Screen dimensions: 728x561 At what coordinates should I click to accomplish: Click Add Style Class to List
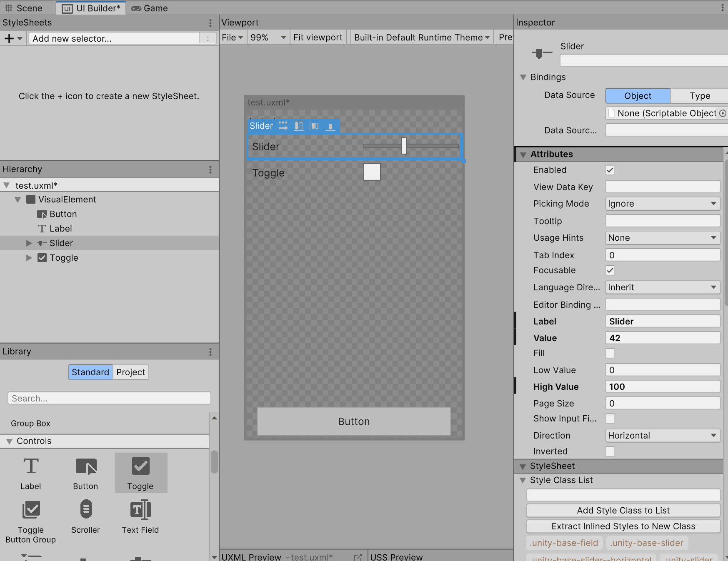click(x=623, y=511)
